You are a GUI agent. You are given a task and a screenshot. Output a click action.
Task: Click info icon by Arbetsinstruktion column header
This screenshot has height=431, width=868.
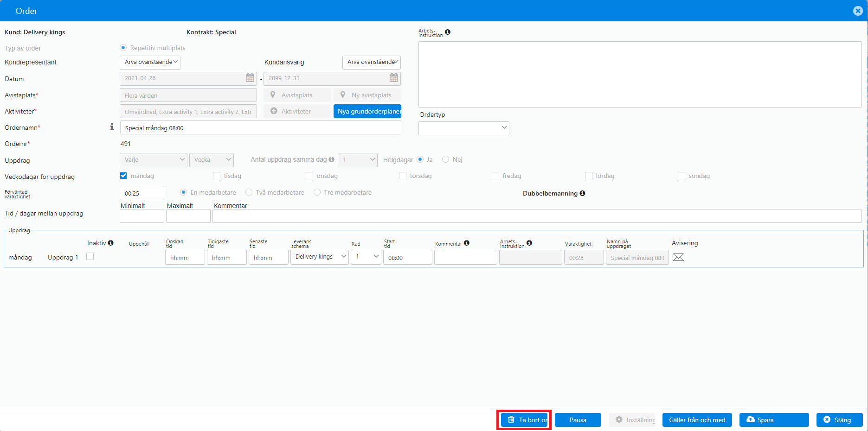(529, 243)
